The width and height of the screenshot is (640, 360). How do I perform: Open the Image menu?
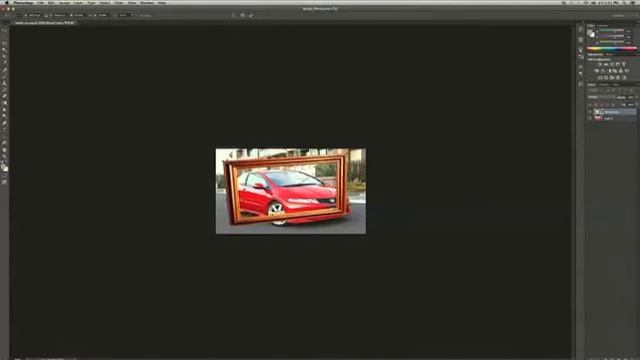click(64, 2)
